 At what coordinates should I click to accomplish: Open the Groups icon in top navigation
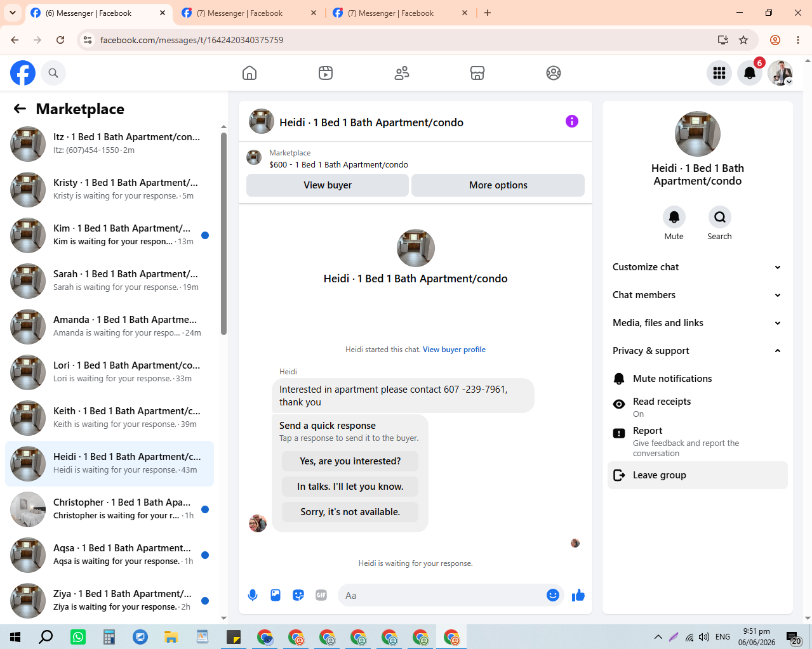tap(554, 73)
